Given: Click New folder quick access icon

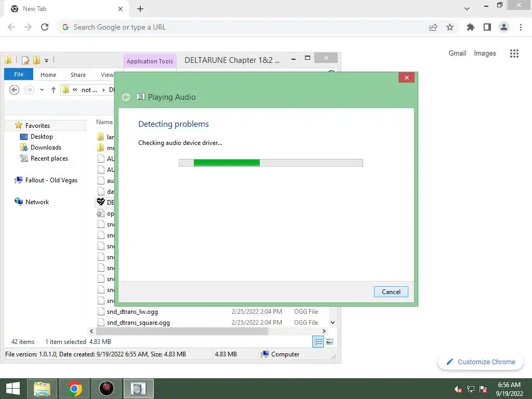Looking at the screenshot, I should [36, 60].
